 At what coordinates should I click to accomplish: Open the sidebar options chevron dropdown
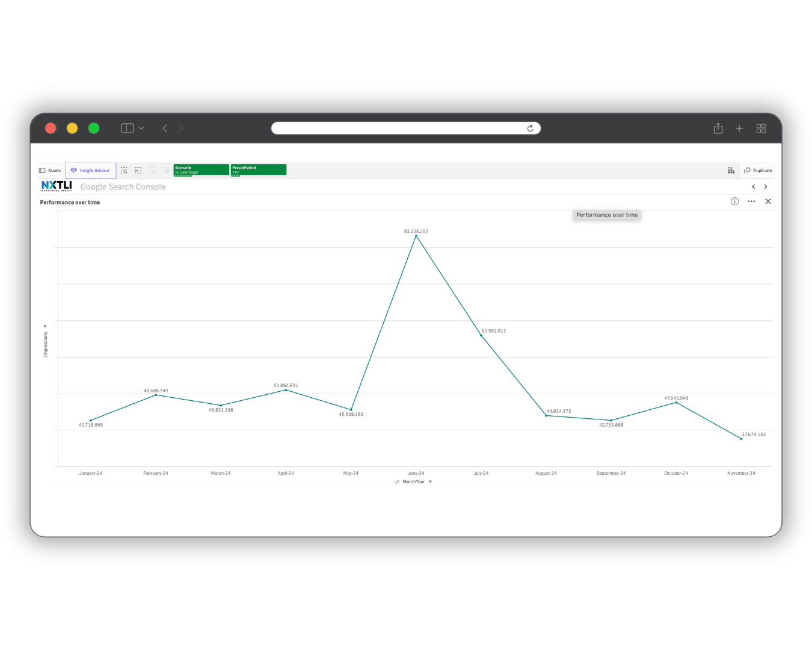tap(141, 128)
